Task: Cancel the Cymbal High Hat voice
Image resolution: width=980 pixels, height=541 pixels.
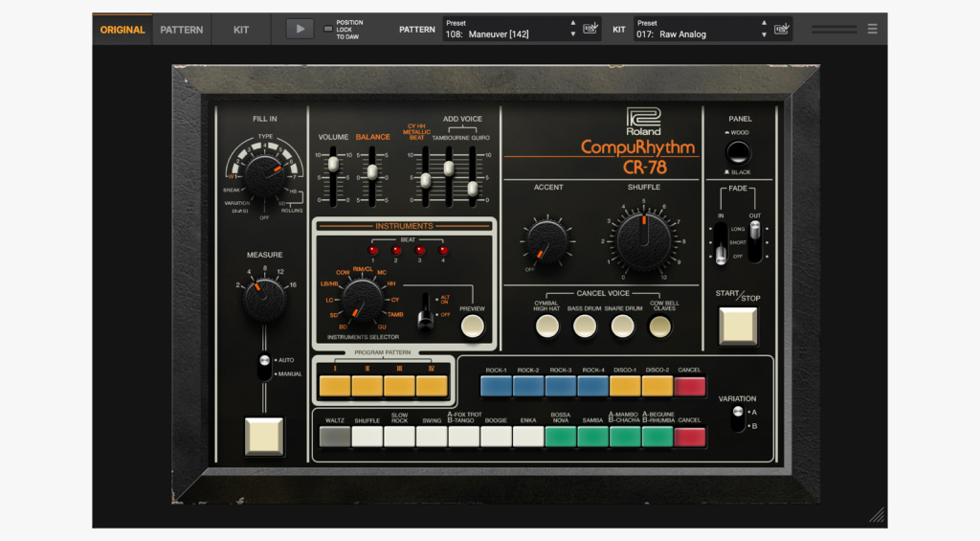Action: coord(547,326)
